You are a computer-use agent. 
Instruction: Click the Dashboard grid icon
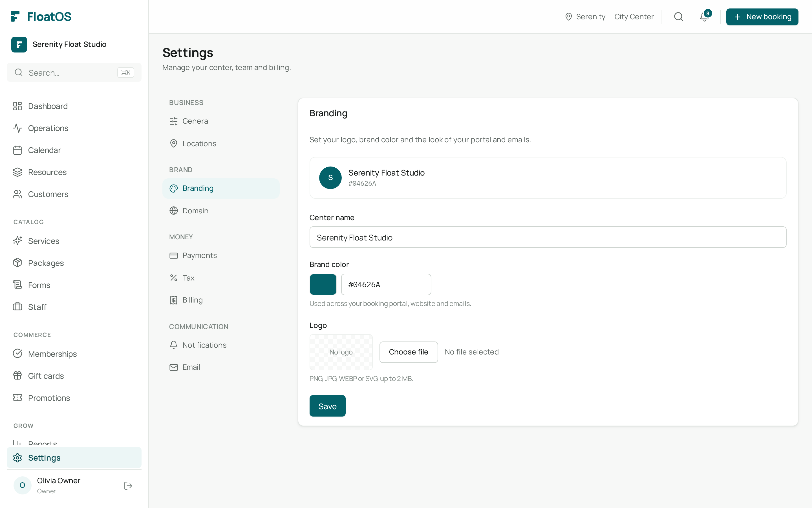[17, 106]
